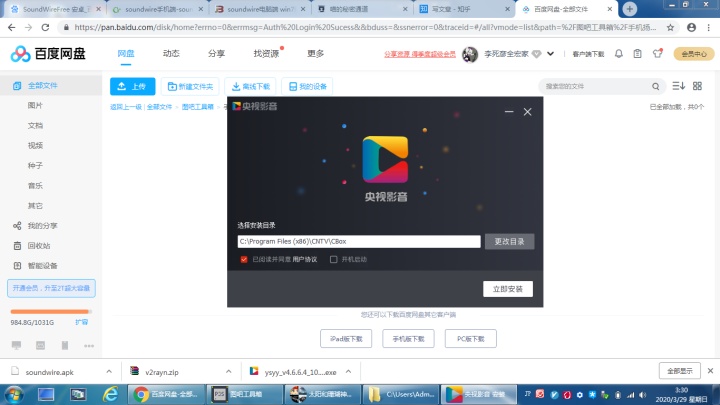Viewport: 720px width, 405px height.
Task: Switch to grid view icon
Action: point(698,86)
